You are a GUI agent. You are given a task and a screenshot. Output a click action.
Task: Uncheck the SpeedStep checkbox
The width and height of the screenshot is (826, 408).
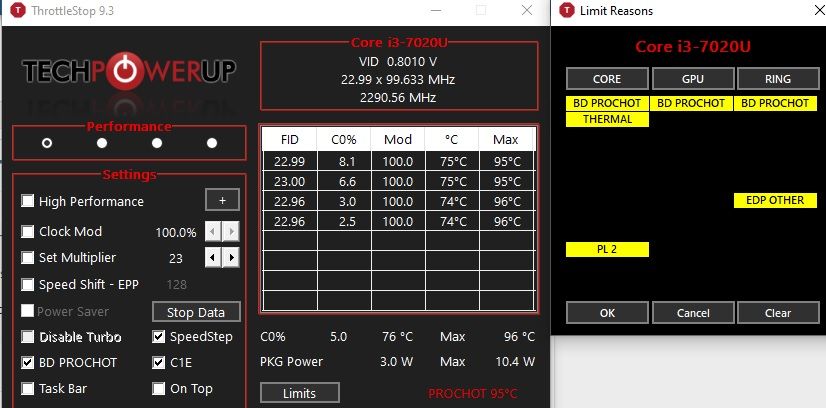click(x=159, y=336)
